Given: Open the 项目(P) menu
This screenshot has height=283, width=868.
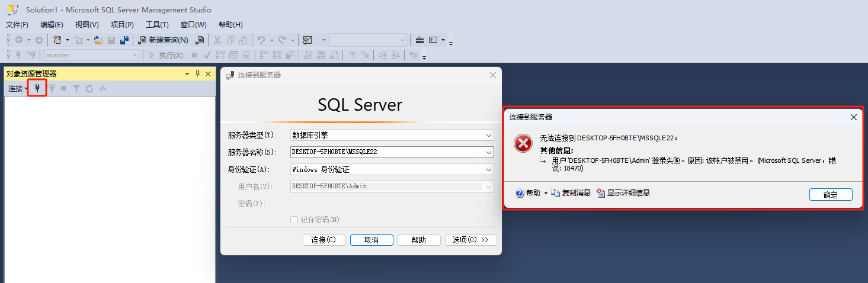Looking at the screenshot, I should coord(122,25).
